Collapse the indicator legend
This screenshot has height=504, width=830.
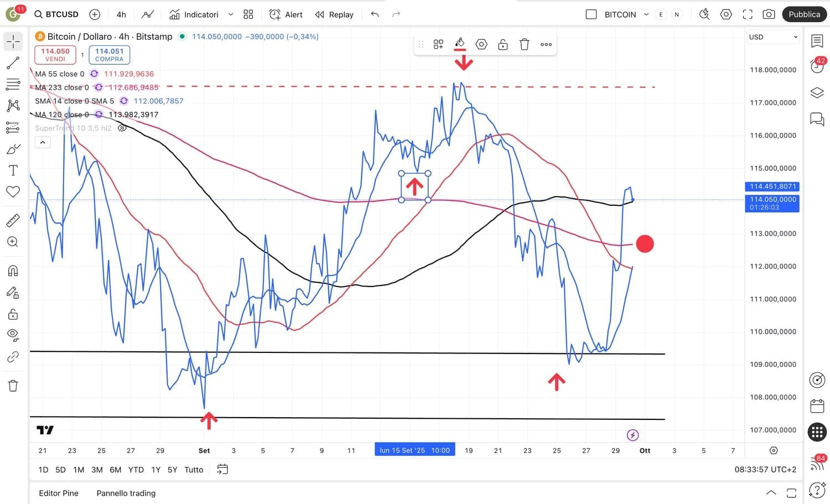(x=43, y=142)
